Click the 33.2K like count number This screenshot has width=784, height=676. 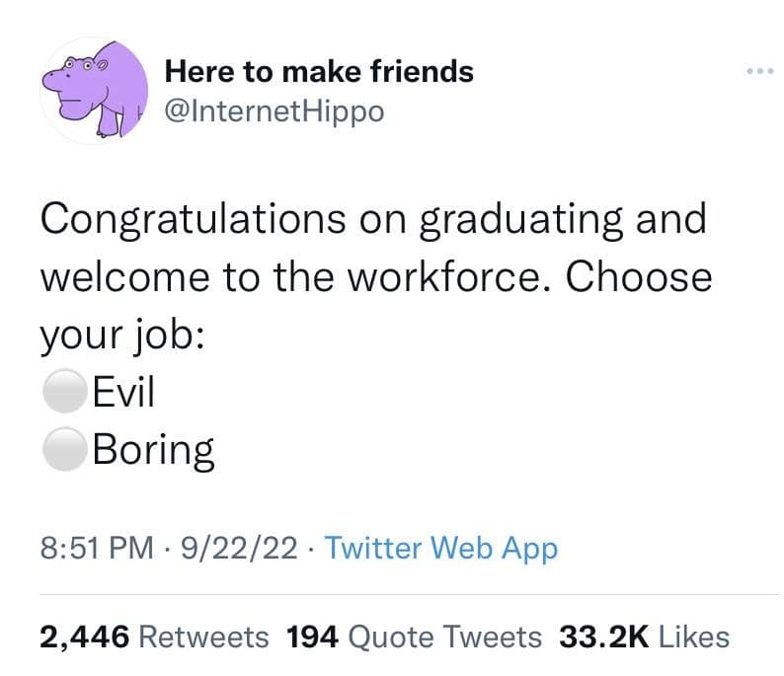[603, 637]
